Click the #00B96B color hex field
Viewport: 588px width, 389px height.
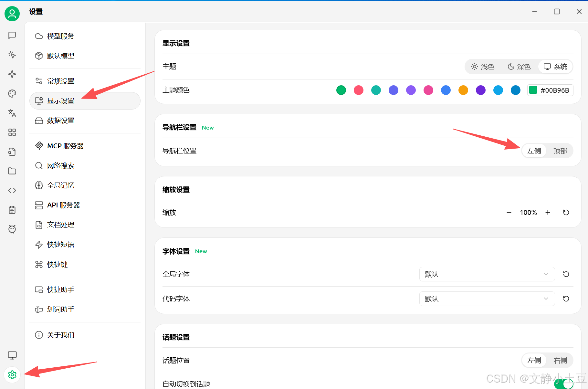[550, 90]
